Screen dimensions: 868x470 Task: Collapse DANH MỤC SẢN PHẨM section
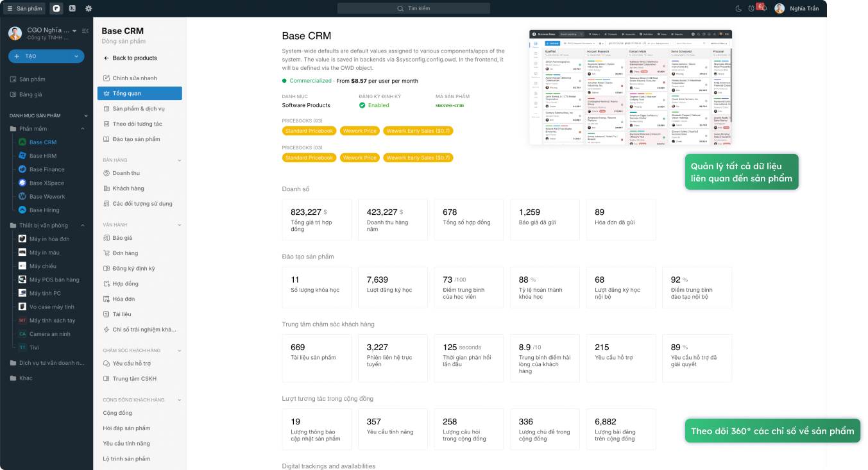tap(87, 115)
